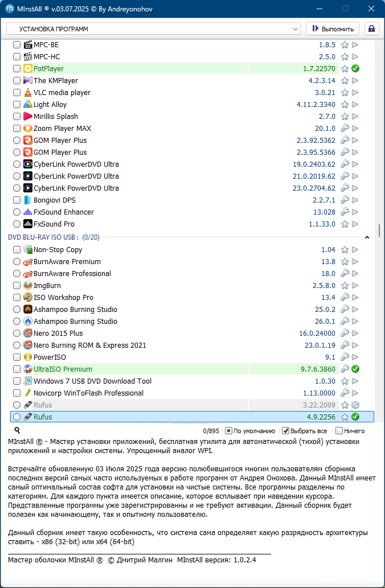Image resolution: width=385 pixels, height=588 pixels.
Task: Click the lock icon button
Action: [371, 29]
